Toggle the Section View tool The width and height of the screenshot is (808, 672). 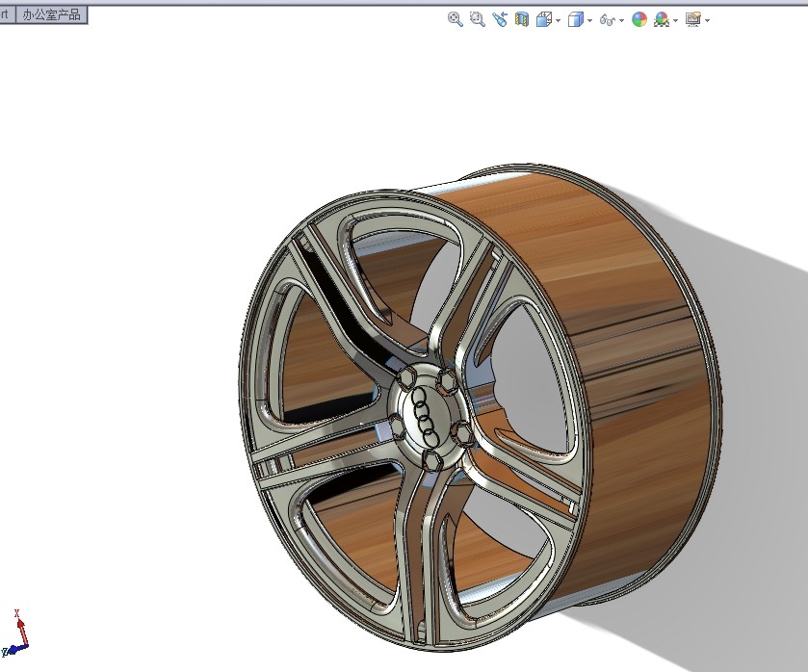pyautogui.click(x=521, y=19)
